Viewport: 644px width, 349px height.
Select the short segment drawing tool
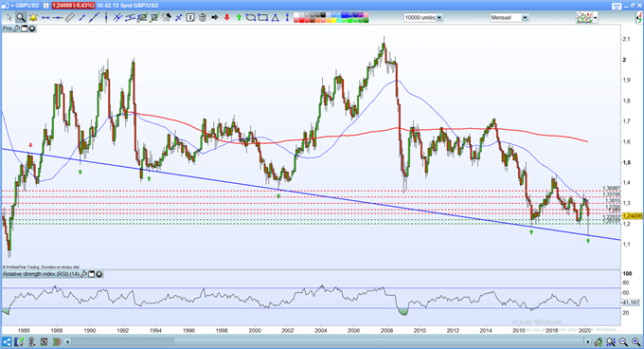point(81,18)
